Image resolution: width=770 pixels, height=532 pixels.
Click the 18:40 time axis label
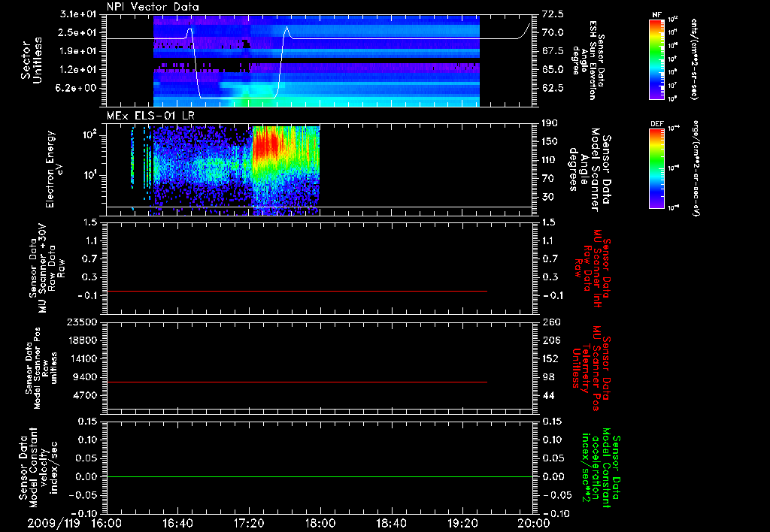[391, 523]
